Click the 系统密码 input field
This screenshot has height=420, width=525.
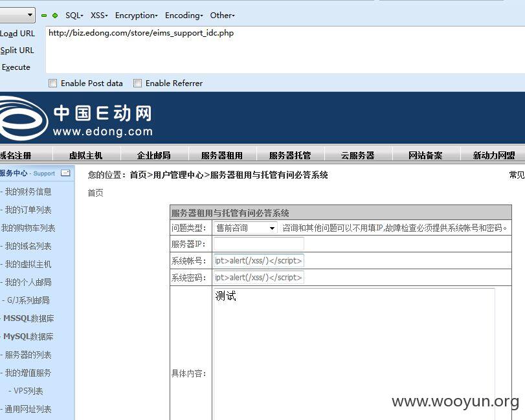pyautogui.click(x=259, y=278)
